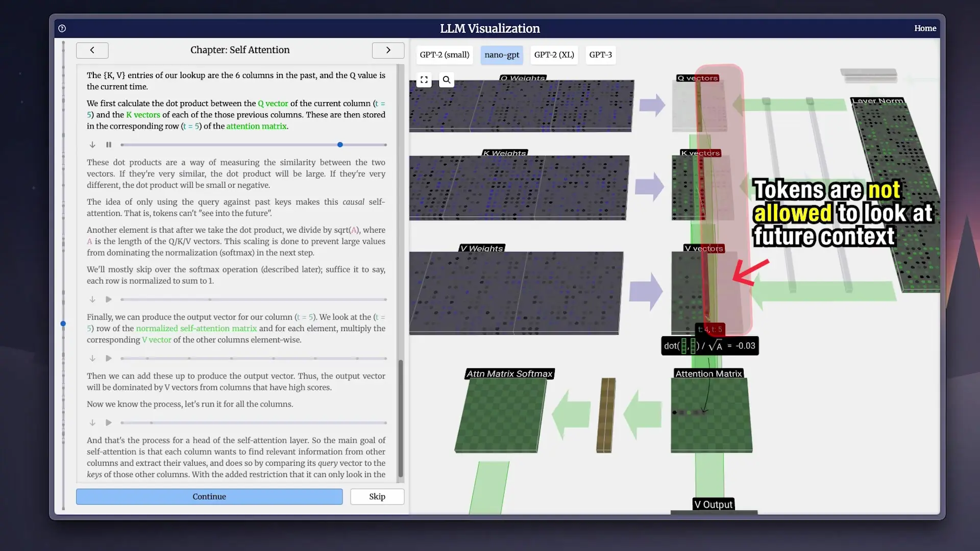This screenshot has width=980, height=551.
Task: Switch to GPT-2 (XL) model
Action: click(554, 55)
